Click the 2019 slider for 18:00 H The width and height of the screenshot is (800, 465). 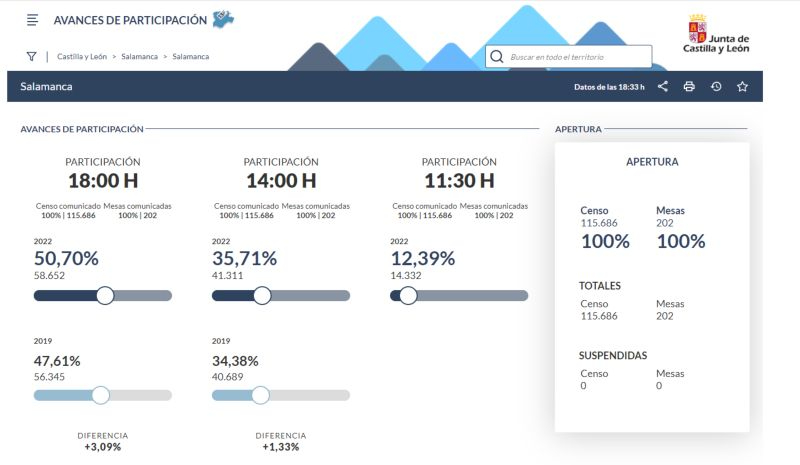(100, 395)
